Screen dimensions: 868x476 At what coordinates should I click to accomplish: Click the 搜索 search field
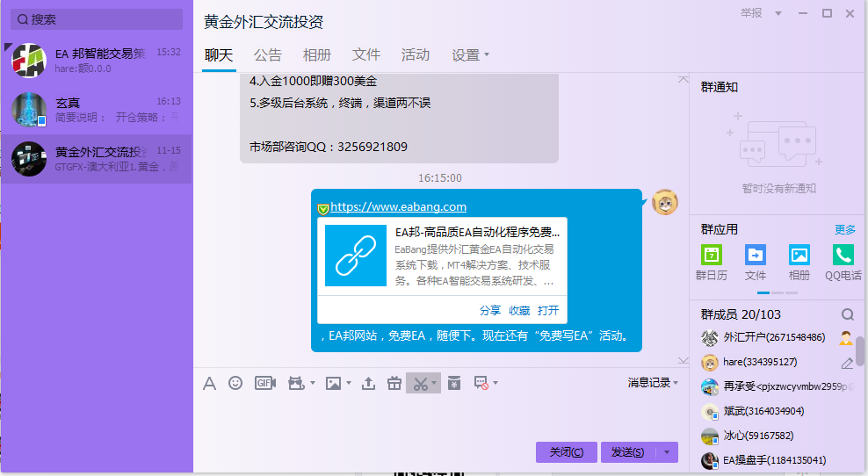coord(97,19)
